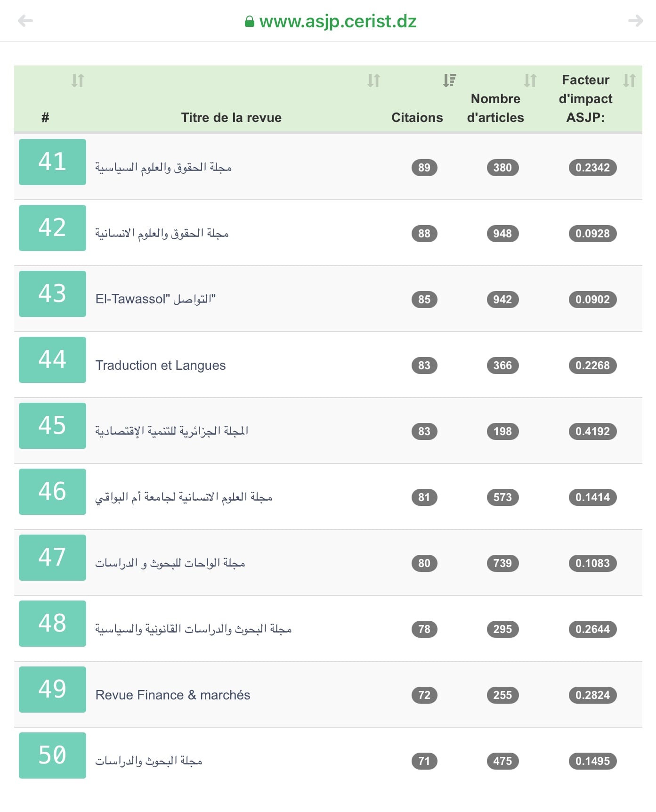Open Revue Finance & marchés journal
The image size is (656, 812).
[x=173, y=695]
